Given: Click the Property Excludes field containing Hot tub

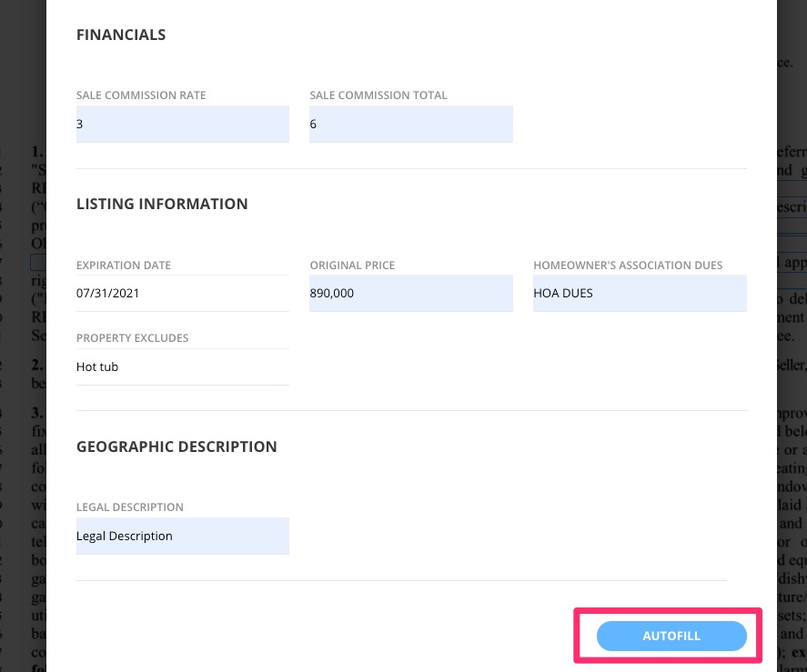Looking at the screenshot, I should [182, 366].
